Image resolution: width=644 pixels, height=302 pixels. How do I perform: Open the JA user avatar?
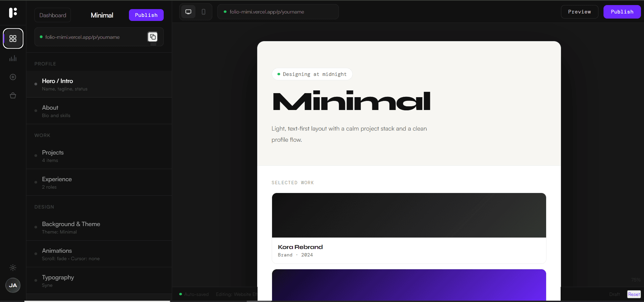pyautogui.click(x=13, y=285)
